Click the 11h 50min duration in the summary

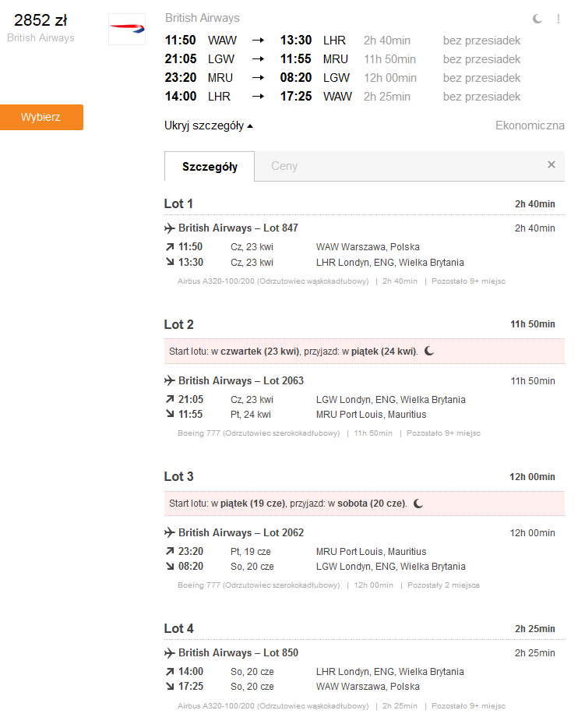click(x=389, y=59)
